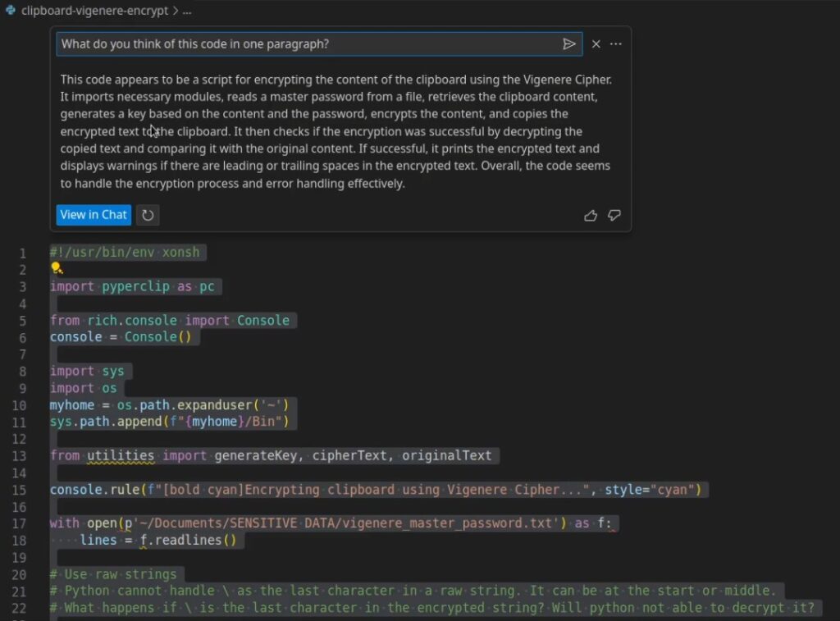This screenshot has width=840, height=621.
Task: Click the 'import sys' line
Action: click(x=87, y=371)
